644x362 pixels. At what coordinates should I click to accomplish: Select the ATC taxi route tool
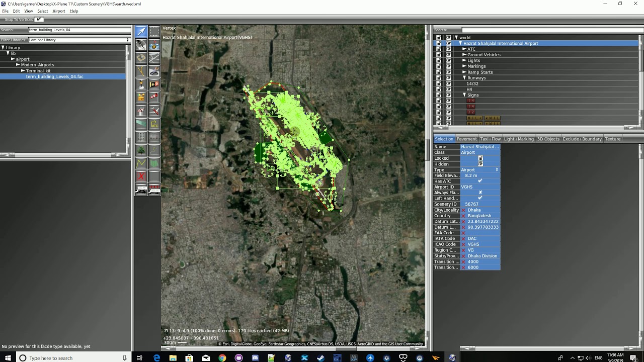(x=154, y=124)
